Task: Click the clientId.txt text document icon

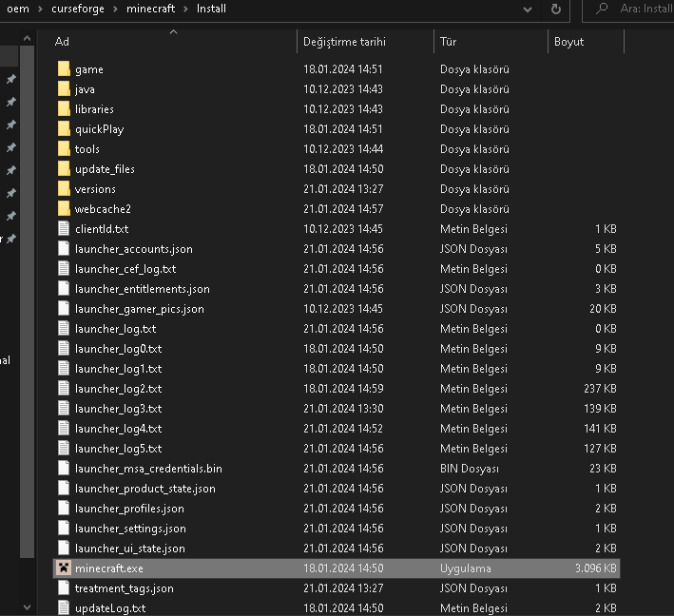Action: 64,229
